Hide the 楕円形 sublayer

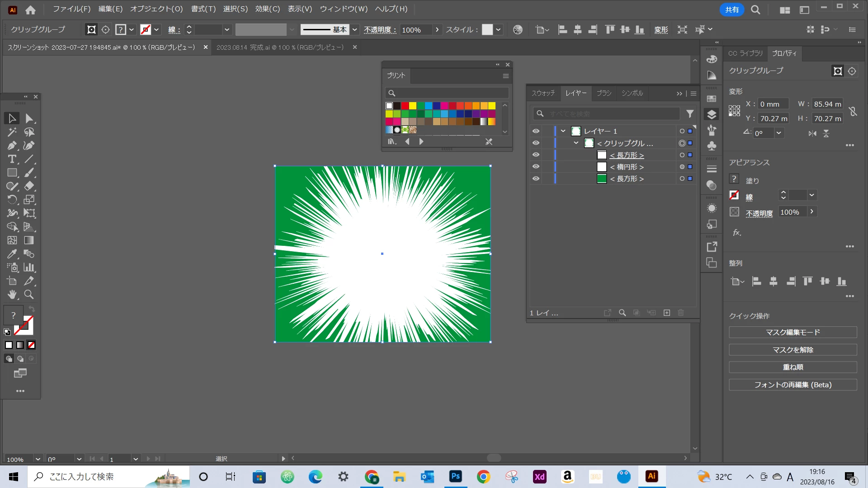536,167
